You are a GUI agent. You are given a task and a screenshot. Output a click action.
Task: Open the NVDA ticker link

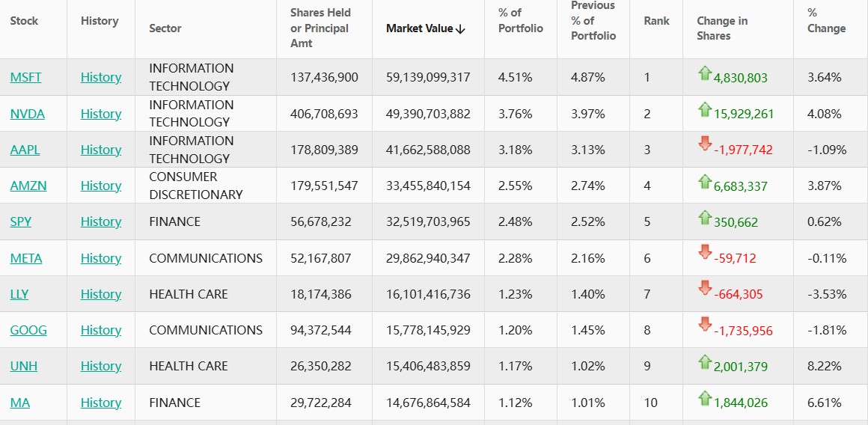click(28, 114)
